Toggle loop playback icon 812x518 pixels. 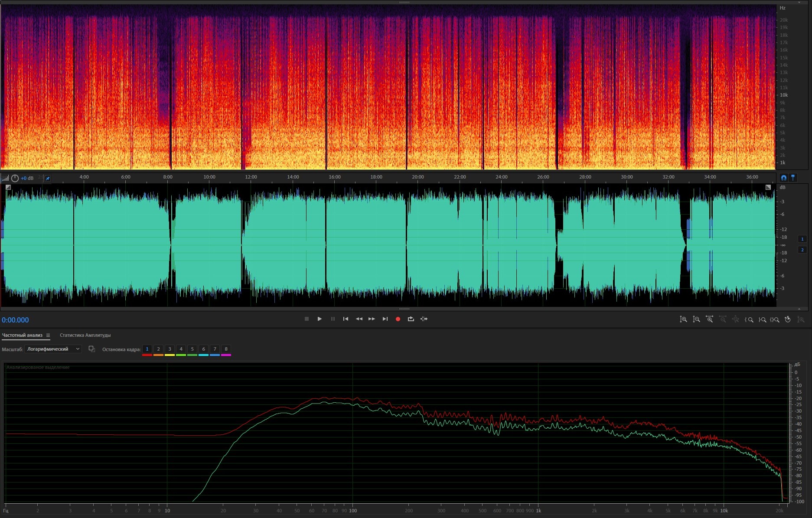point(411,319)
